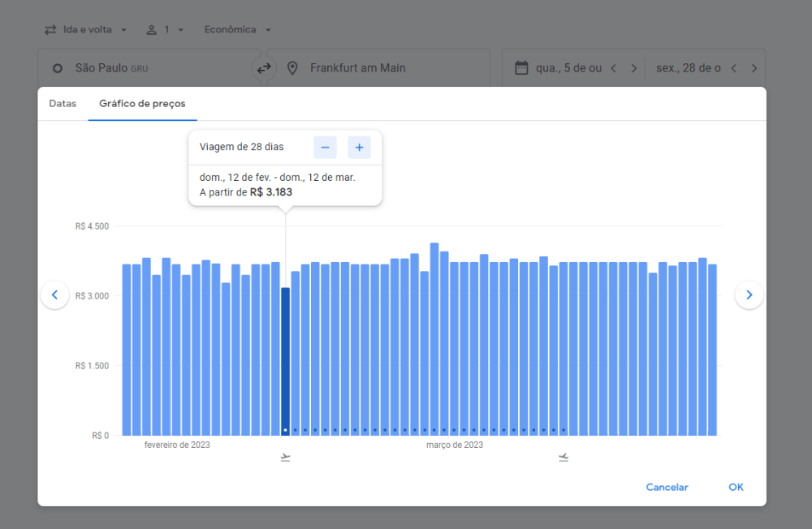Select the highlighted dark blue price bar
The height and width of the screenshot is (529, 812).
point(285,361)
